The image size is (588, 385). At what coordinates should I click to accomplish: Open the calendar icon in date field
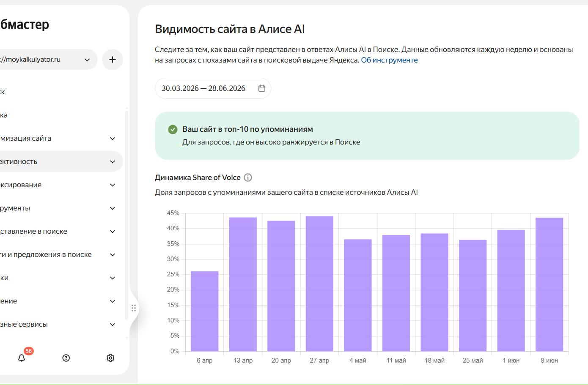pos(262,88)
